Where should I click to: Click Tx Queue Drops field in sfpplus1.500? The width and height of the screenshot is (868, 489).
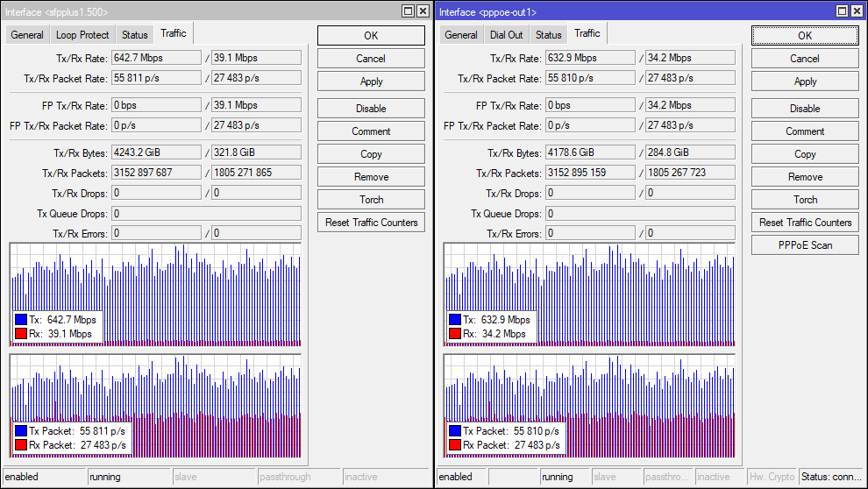[x=207, y=214]
